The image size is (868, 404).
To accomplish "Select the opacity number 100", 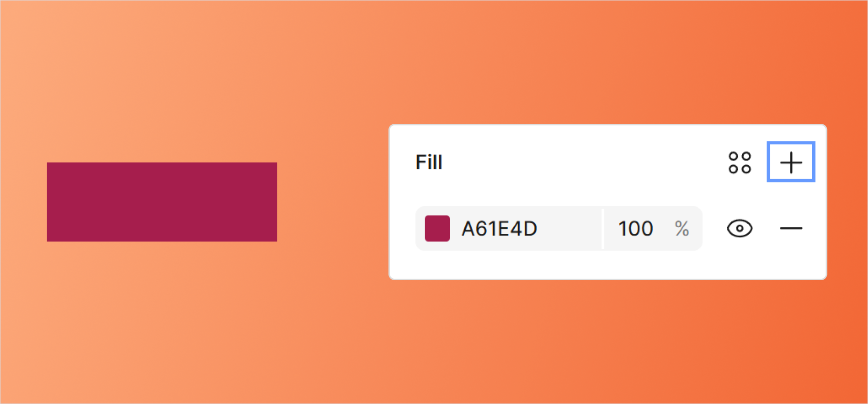I will (x=635, y=229).
